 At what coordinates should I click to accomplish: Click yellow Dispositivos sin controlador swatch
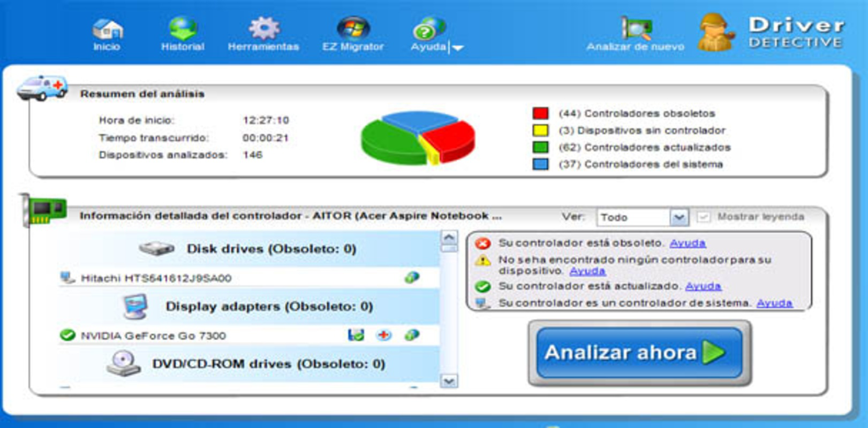[540, 130]
